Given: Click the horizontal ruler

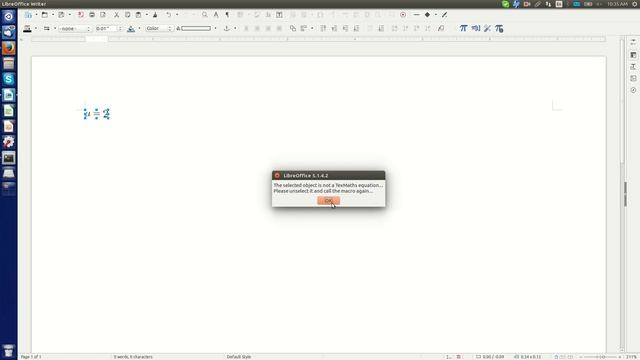Looking at the screenshot, I should (318, 39).
